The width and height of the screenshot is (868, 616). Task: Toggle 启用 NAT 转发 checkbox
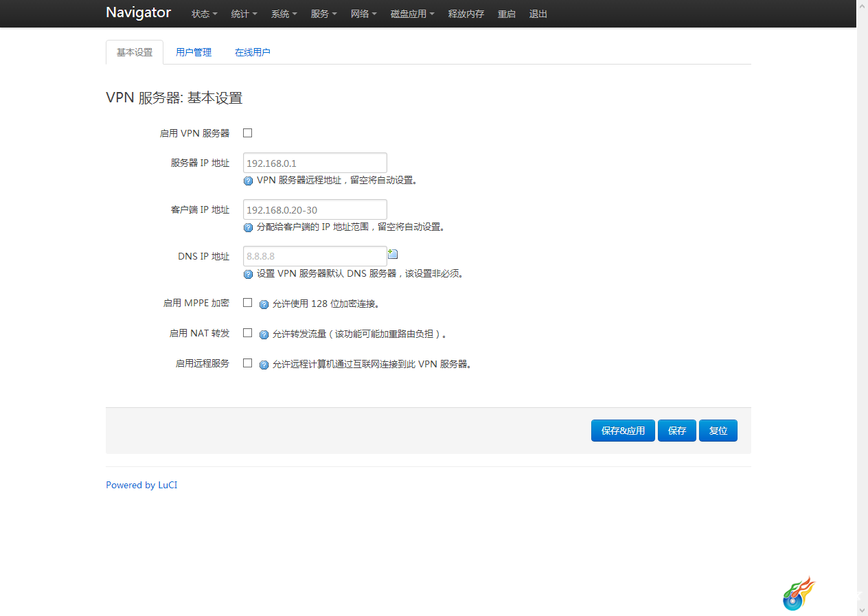pyautogui.click(x=248, y=333)
